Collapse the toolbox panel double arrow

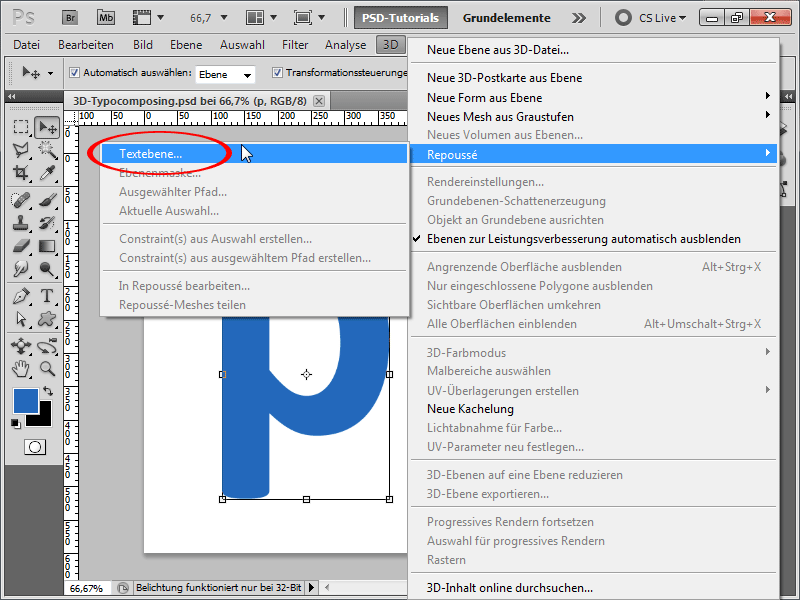click(12, 96)
